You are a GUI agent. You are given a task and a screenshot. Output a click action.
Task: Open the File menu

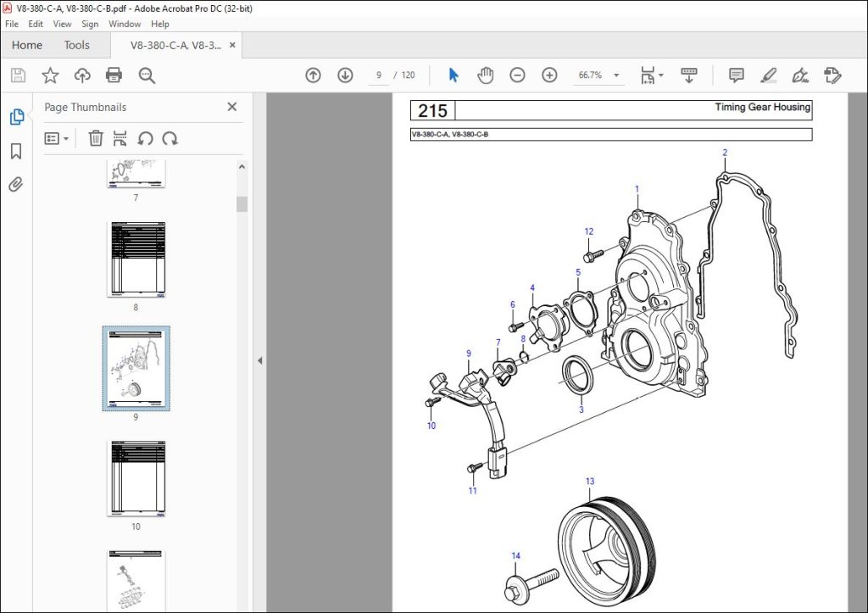point(12,24)
